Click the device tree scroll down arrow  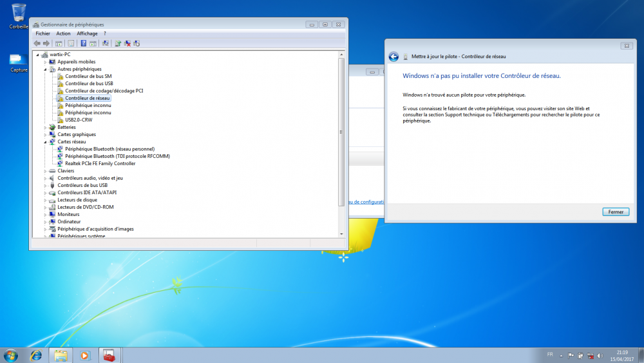pyautogui.click(x=341, y=234)
